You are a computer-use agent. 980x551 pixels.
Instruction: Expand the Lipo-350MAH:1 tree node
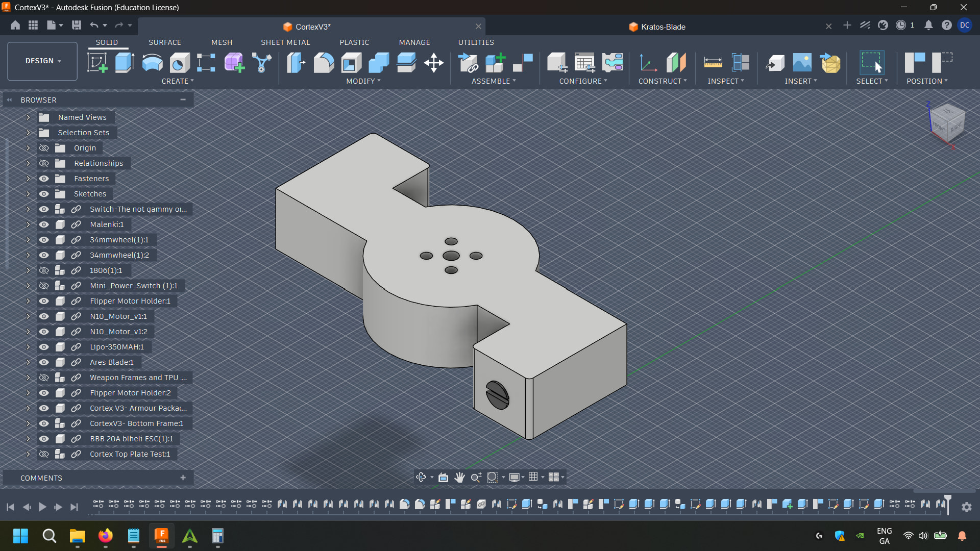point(28,347)
